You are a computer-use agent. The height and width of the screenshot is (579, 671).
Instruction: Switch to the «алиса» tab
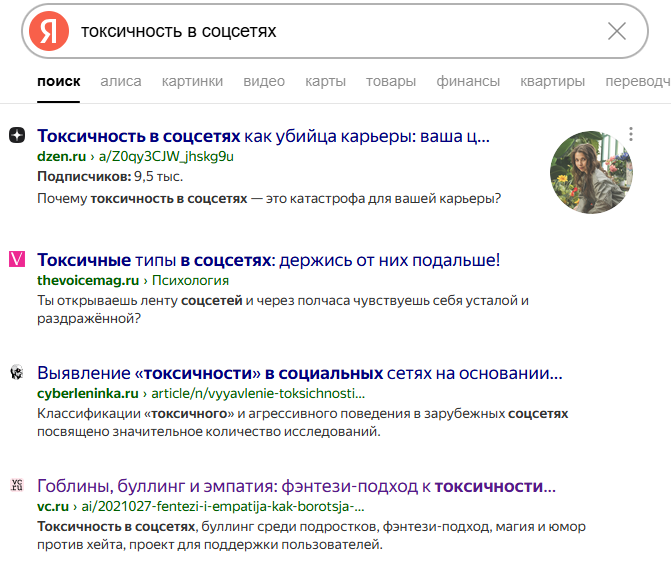click(x=121, y=81)
